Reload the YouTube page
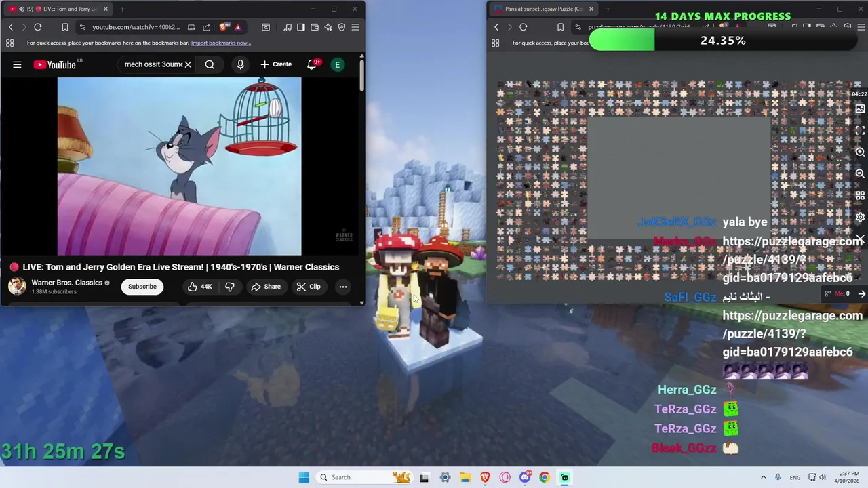 tap(38, 27)
